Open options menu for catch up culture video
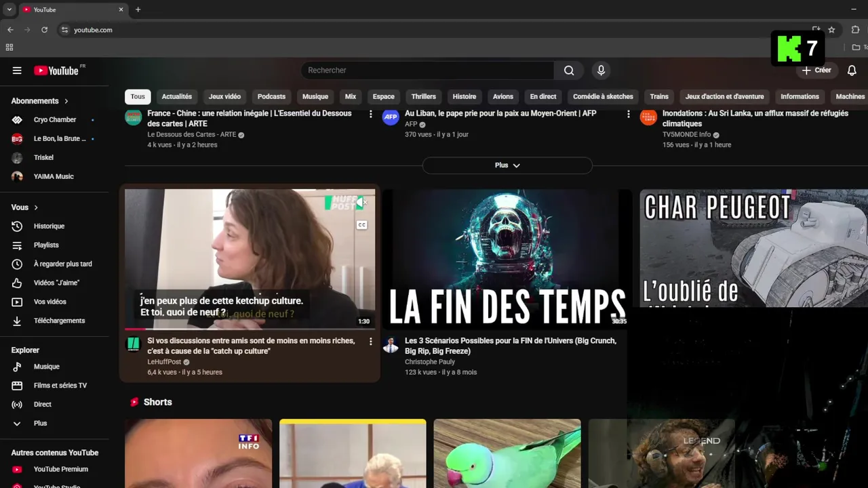868x488 pixels. (x=370, y=342)
